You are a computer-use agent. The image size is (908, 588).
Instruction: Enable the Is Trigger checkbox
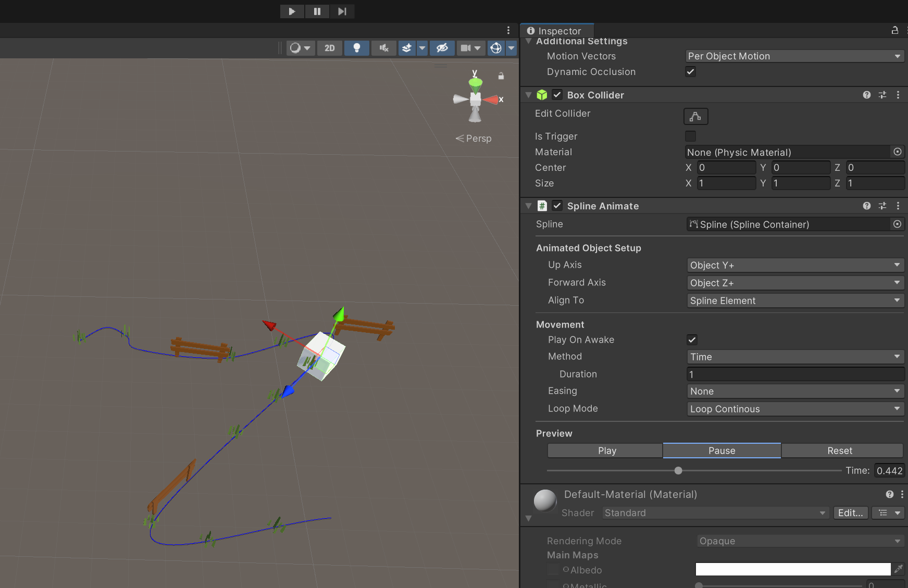pyautogui.click(x=691, y=136)
